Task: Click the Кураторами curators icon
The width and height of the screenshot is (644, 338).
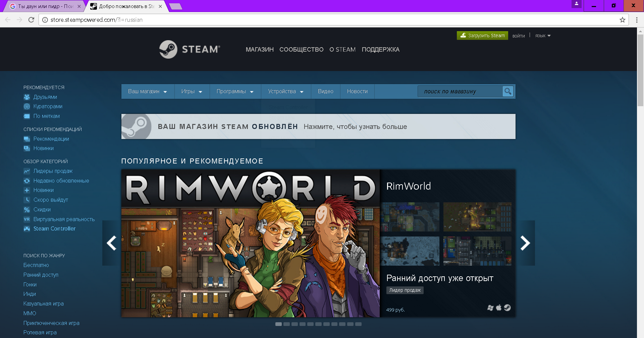Action: 27,107
